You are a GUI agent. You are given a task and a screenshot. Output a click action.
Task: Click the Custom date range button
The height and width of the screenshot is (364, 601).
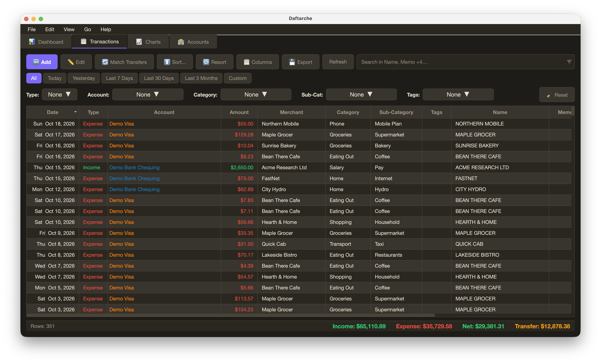pyautogui.click(x=238, y=78)
